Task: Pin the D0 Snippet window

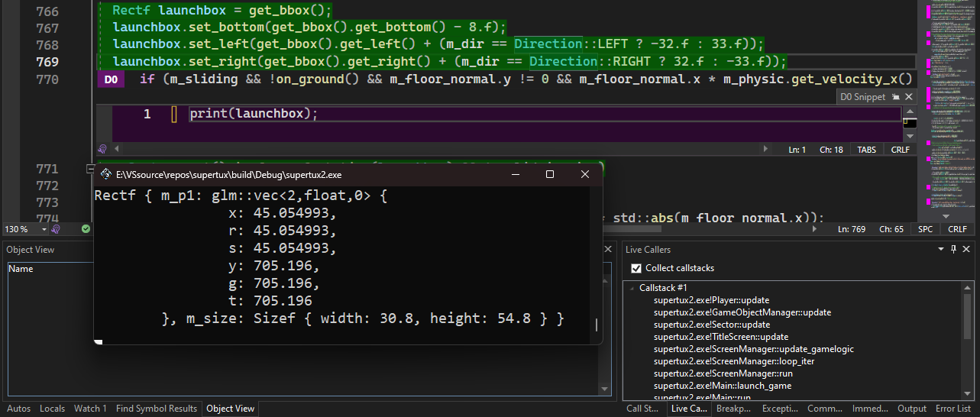Action: coord(894,97)
